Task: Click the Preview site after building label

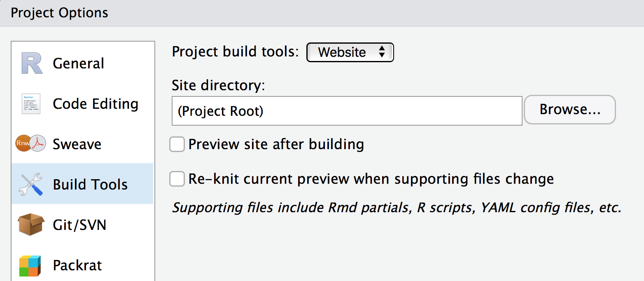Action: (276, 144)
